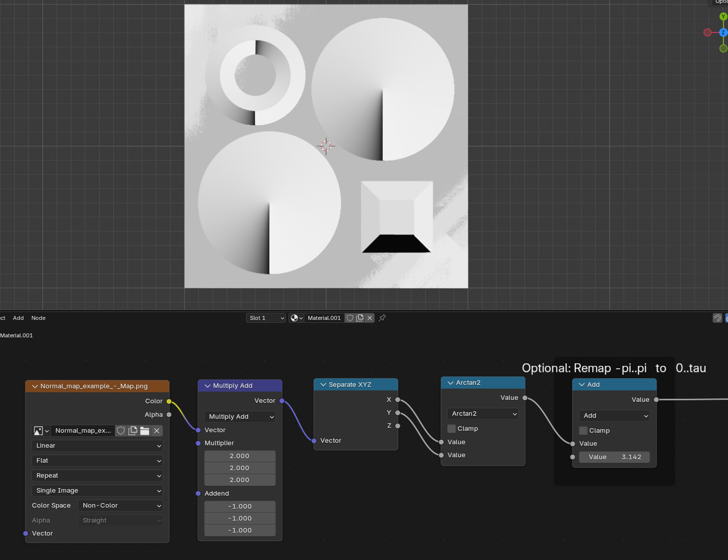Collapse the Add node header chevron
Viewport: 728px width, 560px height.
[582, 385]
